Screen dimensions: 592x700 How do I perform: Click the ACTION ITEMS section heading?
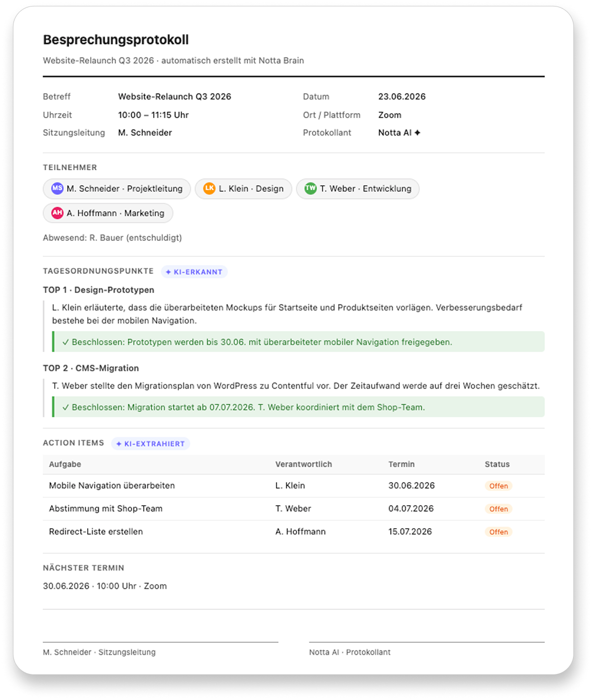[74, 443]
